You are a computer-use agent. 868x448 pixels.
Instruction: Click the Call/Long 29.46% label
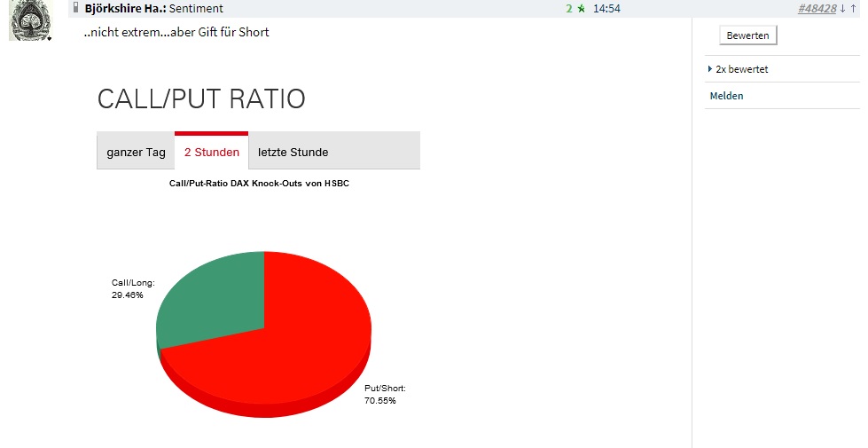click(133, 288)
